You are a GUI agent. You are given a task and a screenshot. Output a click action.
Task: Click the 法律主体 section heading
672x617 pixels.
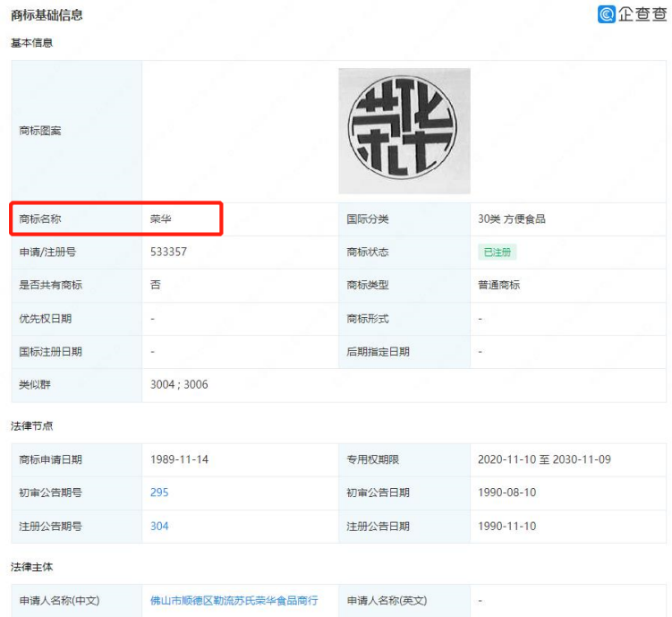(31, 567)
